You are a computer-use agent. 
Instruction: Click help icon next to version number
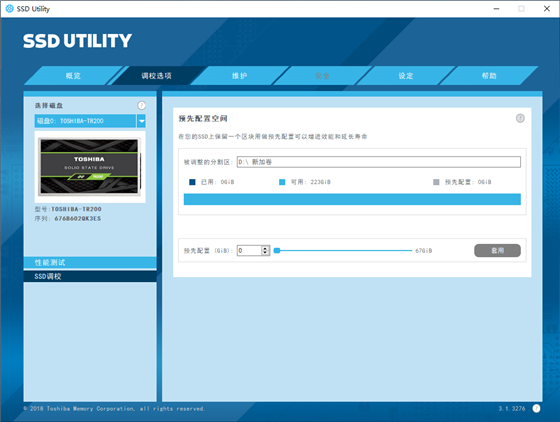(x=536, y=408)
